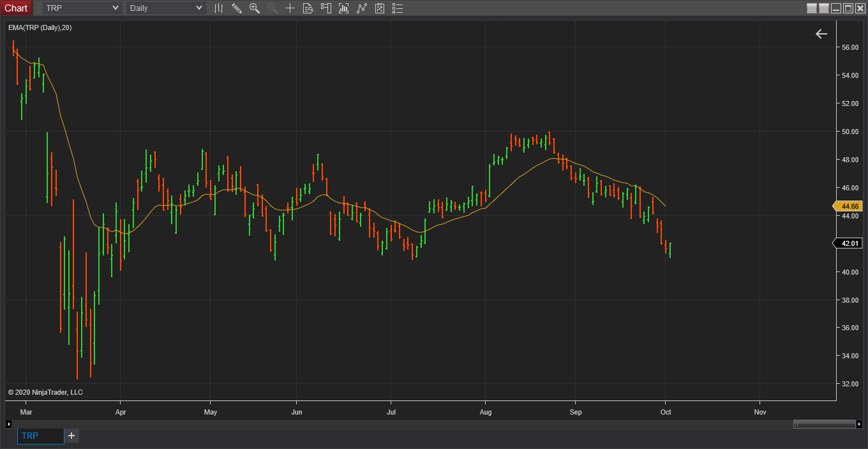Open the Data Series dialog icon
This screenshot has width=868, height=449.
point(344,8)
